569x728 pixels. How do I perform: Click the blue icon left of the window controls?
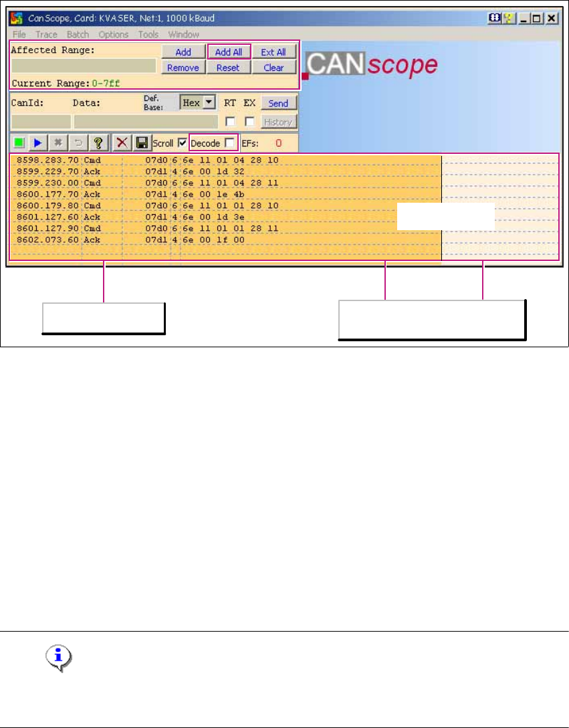click(495, 19)
